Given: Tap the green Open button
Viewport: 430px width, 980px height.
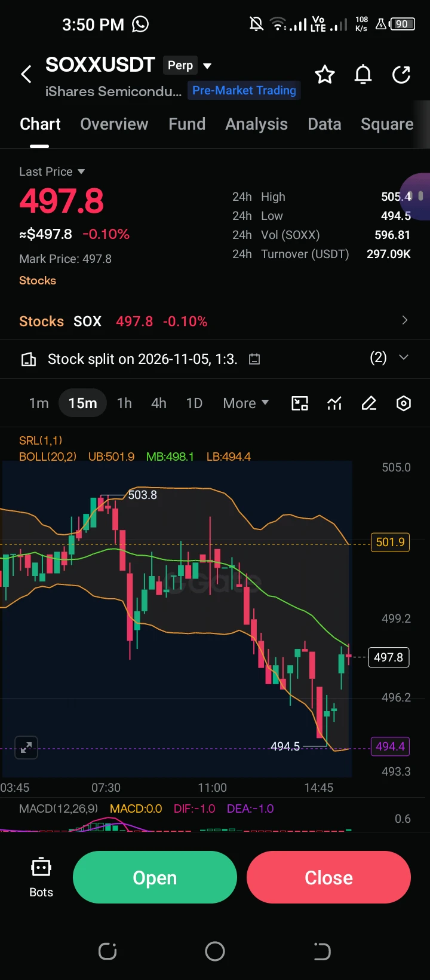Looking at the screenshot, I should pyautogui.click(x=155, y=877).
